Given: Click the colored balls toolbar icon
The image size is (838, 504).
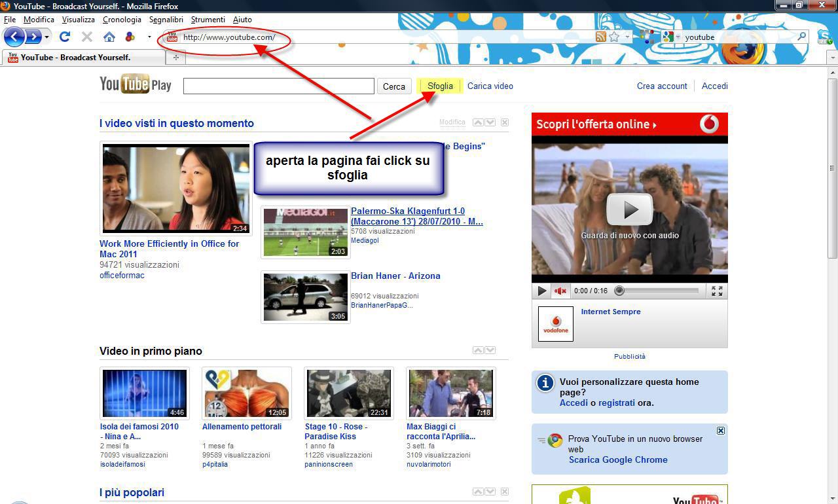Looking at the screenshot, I should (x=130, y=37).
